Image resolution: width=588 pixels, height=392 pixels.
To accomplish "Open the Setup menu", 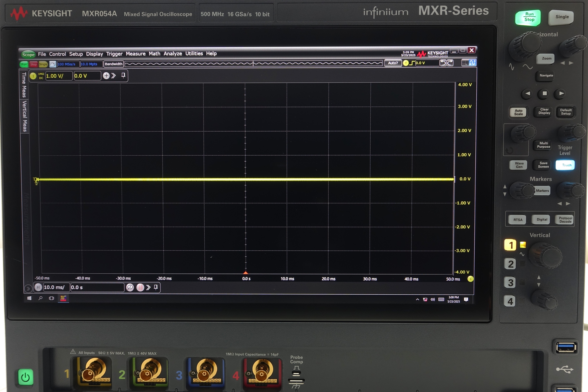I will click(76, 54).
